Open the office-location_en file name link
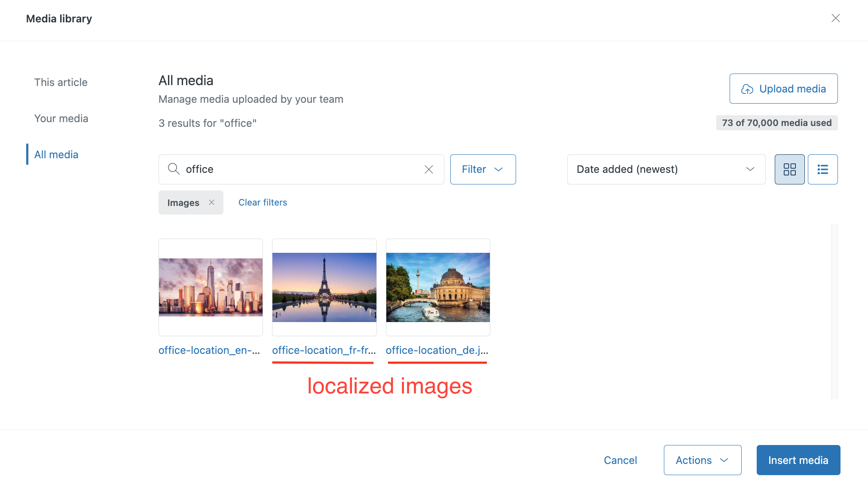868x485 pixels. 209,350
